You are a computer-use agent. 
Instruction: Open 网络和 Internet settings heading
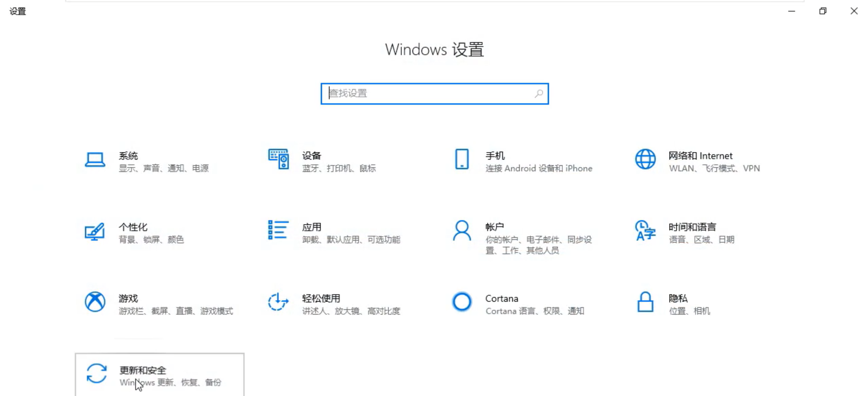(x=700, y=156)
